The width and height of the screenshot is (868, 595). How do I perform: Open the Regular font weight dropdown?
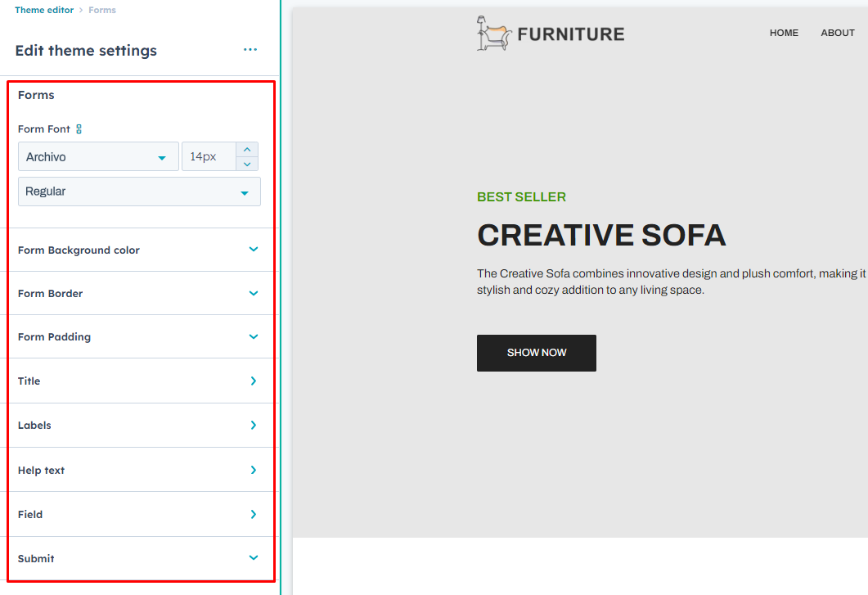pos(139,192)
